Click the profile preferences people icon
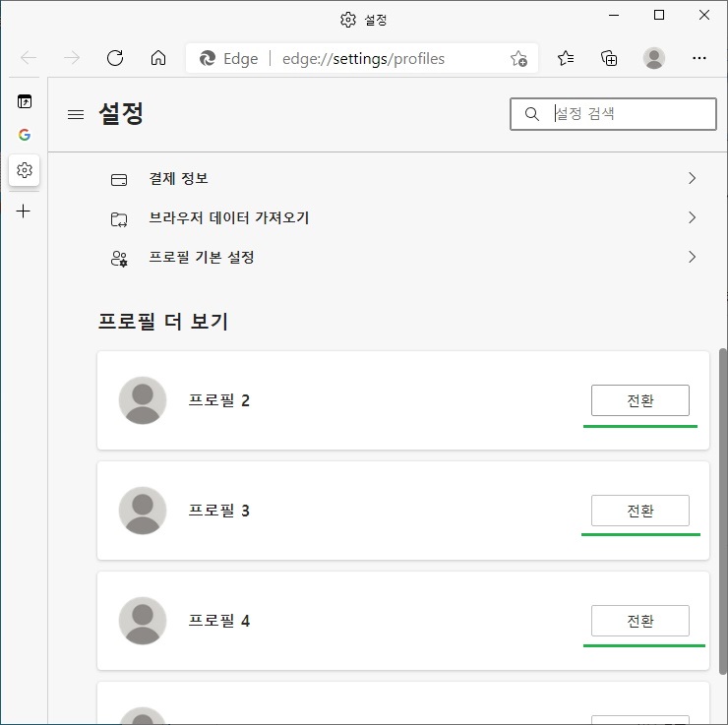The width and height of the screenshot is (728, 725). pyautogui.click(x=119, y=259)
